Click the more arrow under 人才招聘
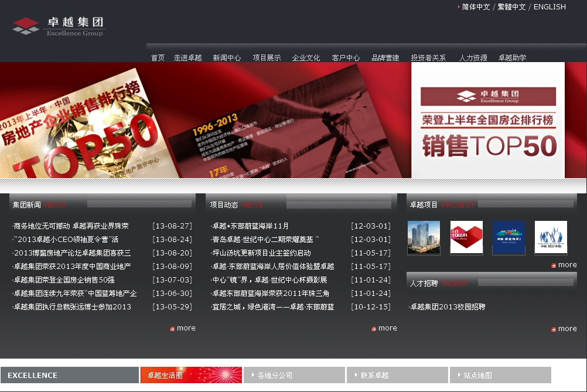The width and height of the screenshot is (587, 392). click(x=564, y=329)
